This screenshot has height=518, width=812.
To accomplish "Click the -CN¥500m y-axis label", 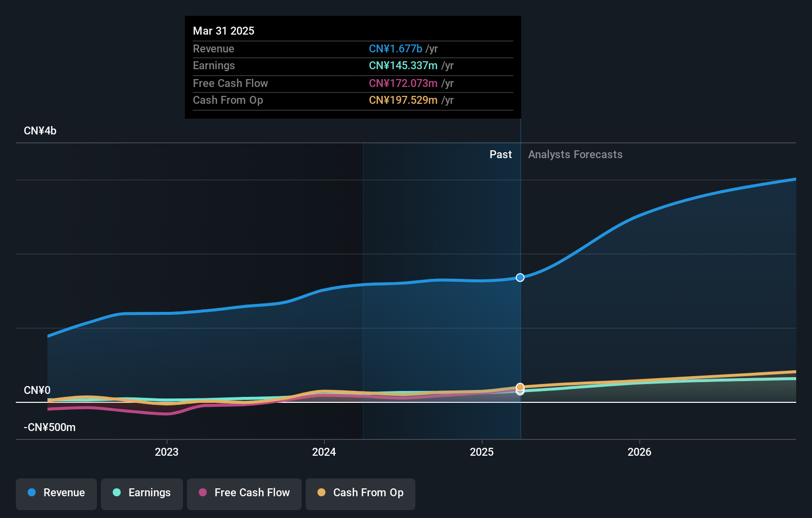I will pos(49,428).
